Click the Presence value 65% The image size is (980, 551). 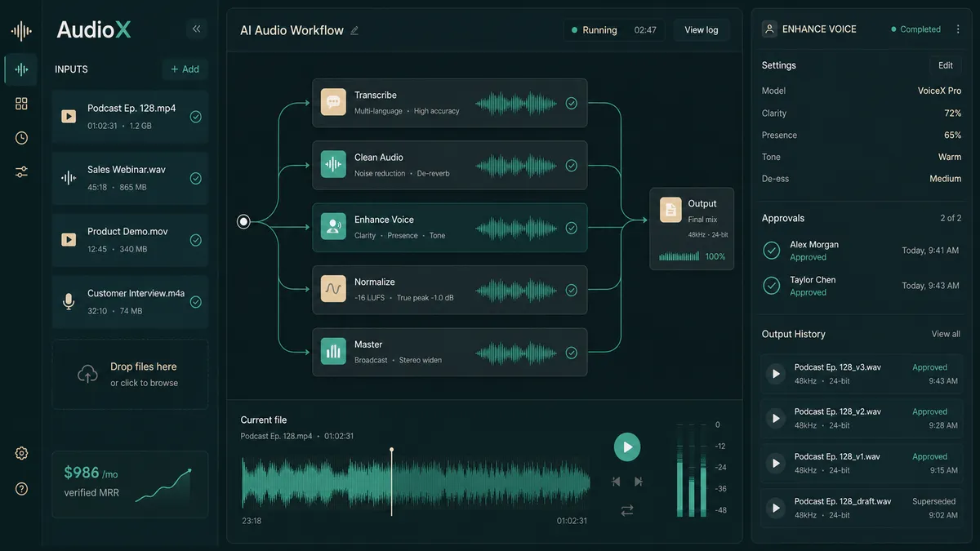[x=952, y=136]
